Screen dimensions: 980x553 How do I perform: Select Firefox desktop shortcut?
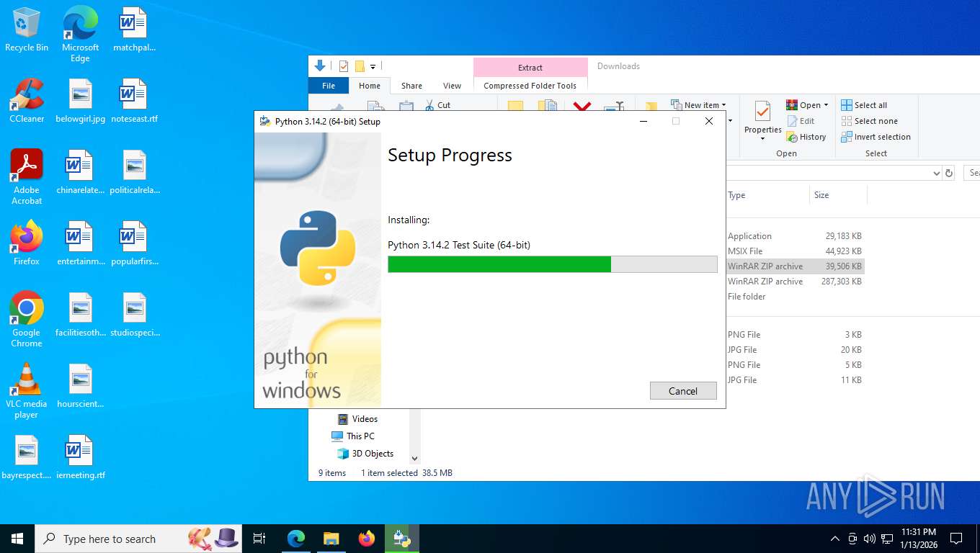(x=27, y=243)
